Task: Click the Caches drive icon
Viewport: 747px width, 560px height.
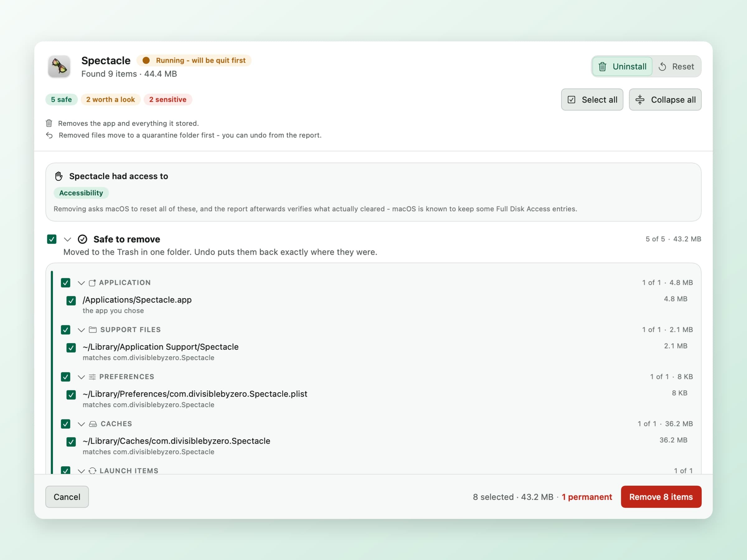Action: [x=93, y=424]
